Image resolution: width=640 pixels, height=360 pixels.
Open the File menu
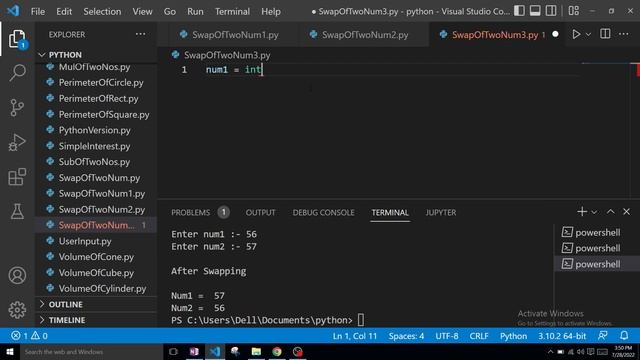[38, 11]
